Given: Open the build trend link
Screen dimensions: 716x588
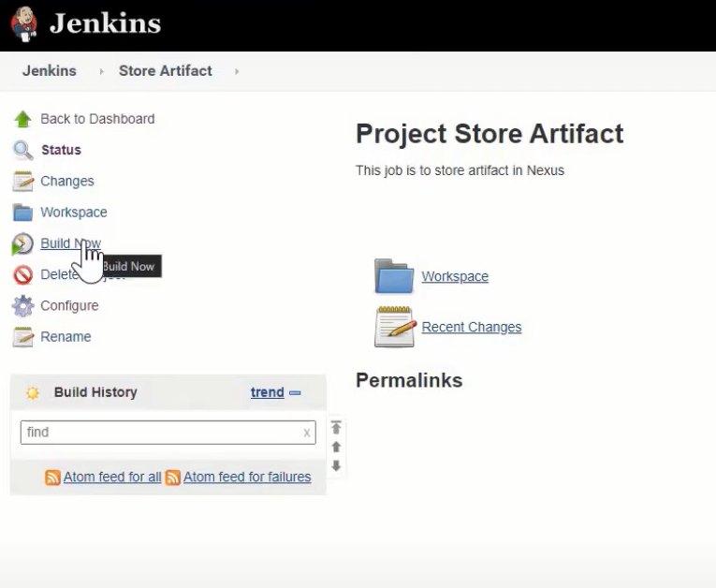Looking at the screenshot, I should click(267, 392).
